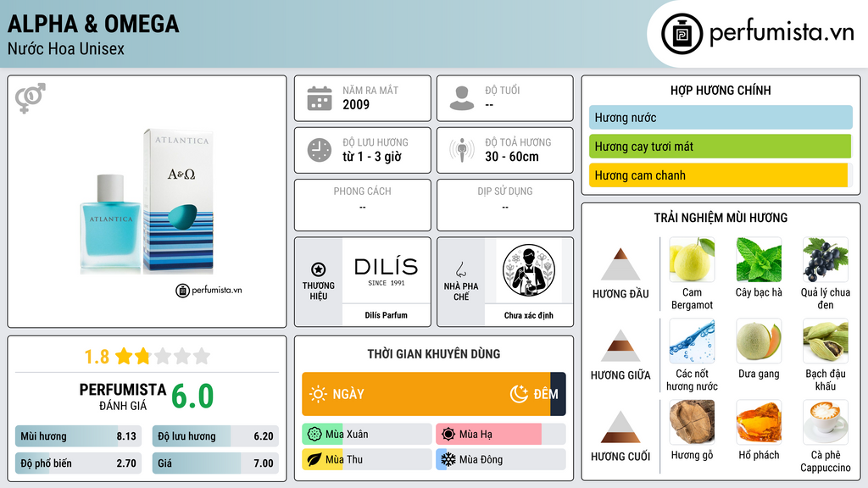Image resolution: width=868 pixels, height=488 pixels.
Task: Click the Mùa Hạ season bar
Action: 501,435
